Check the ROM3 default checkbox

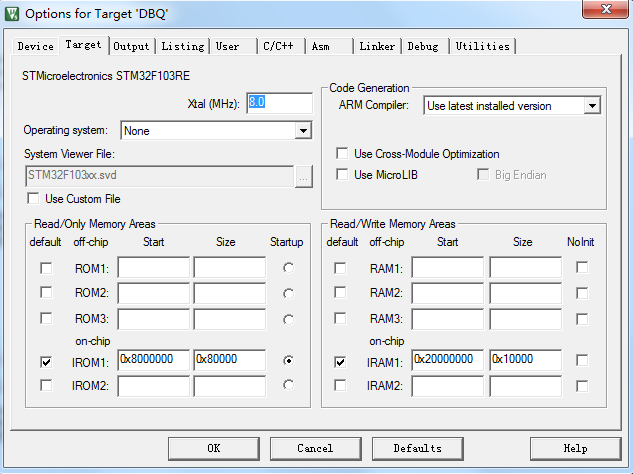pyautogui.click(x=46, y=318)
